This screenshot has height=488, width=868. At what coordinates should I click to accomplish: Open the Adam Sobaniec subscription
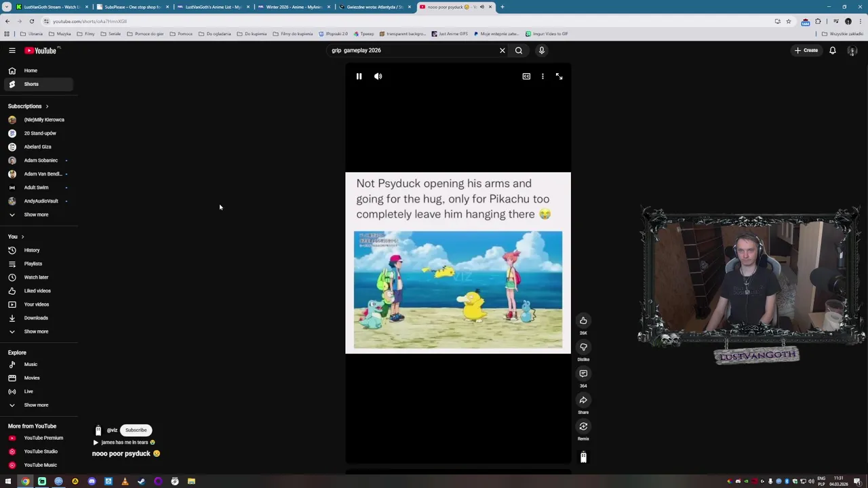(37, 160)
